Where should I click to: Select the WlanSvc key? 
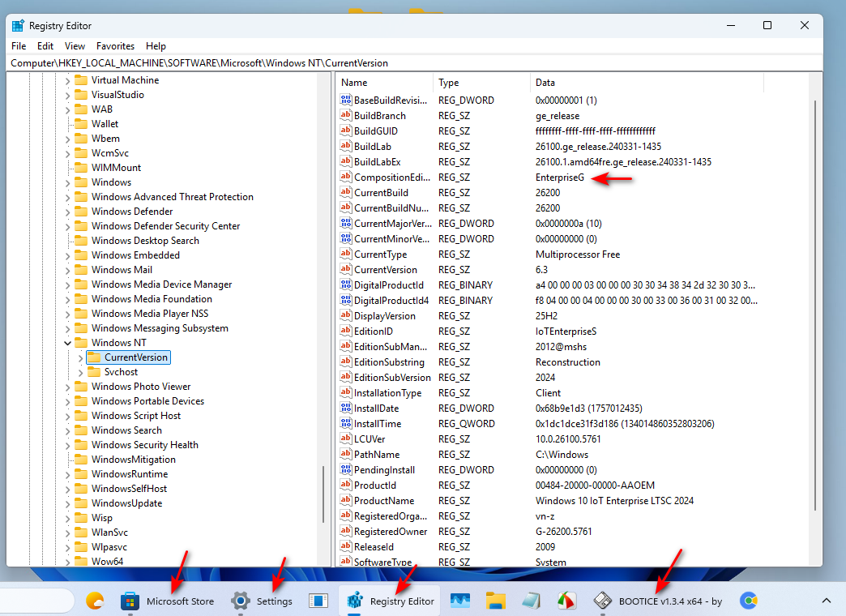[109, 532]
